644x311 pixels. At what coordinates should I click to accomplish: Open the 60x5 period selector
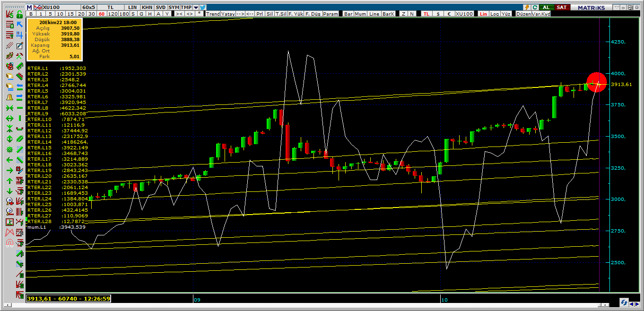(89, 8)
